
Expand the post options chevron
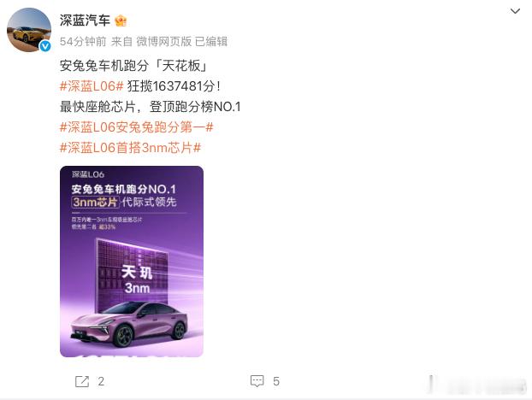pyautogui.click(x=515, y=11)
